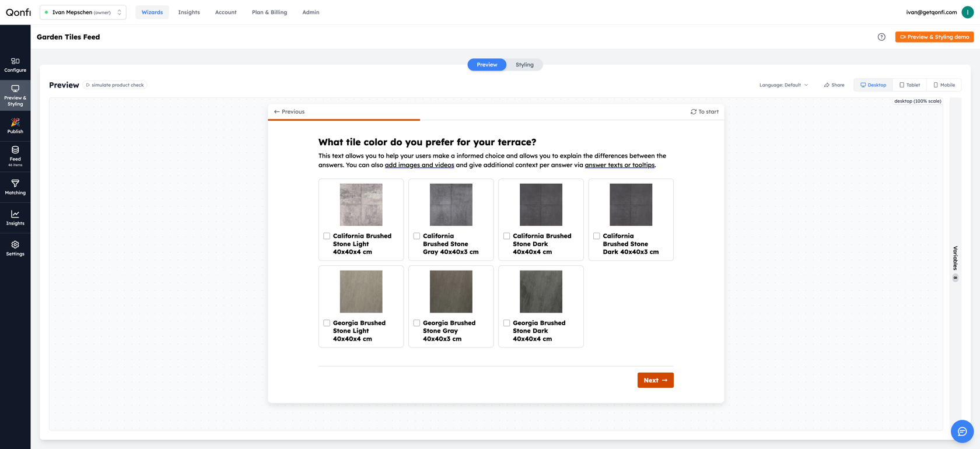The width and height of the screenshot is (980, 449).
Task: Click the orange Next button
Action: click(655, 380)
